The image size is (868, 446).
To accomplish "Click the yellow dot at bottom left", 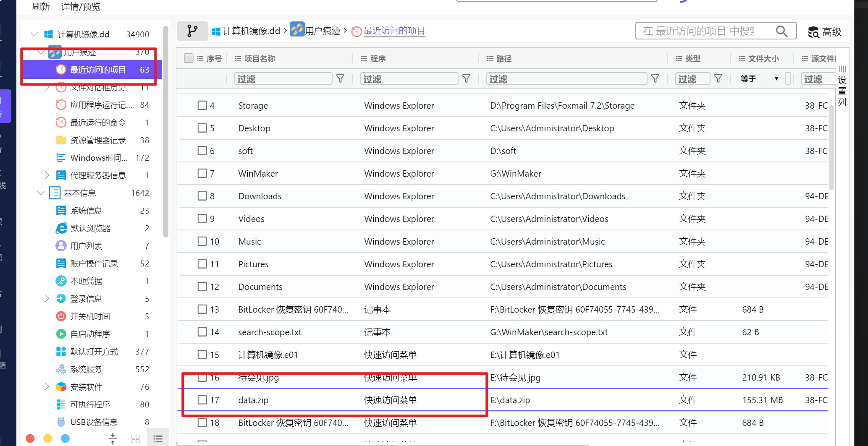I will (x=47, y=438).
